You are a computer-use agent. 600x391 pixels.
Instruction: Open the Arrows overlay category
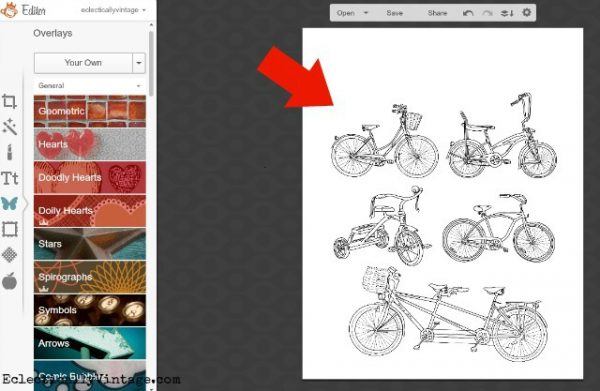point(90,343)
